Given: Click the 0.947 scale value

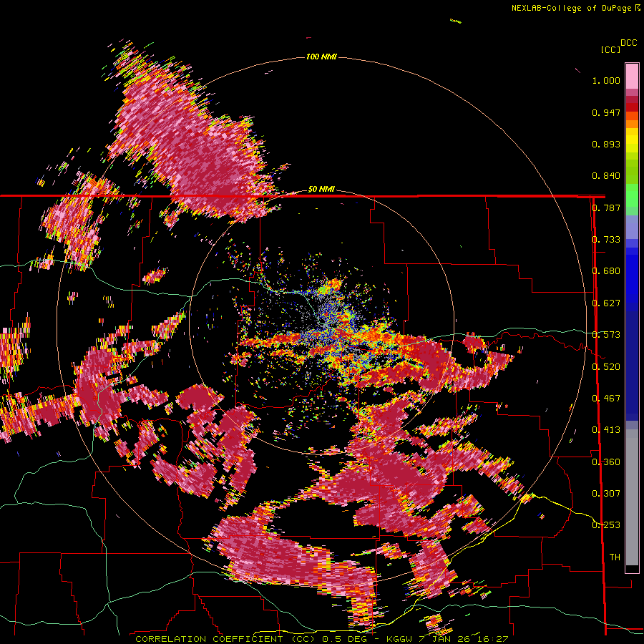Looking at the screenshot, I should [606, 112].
